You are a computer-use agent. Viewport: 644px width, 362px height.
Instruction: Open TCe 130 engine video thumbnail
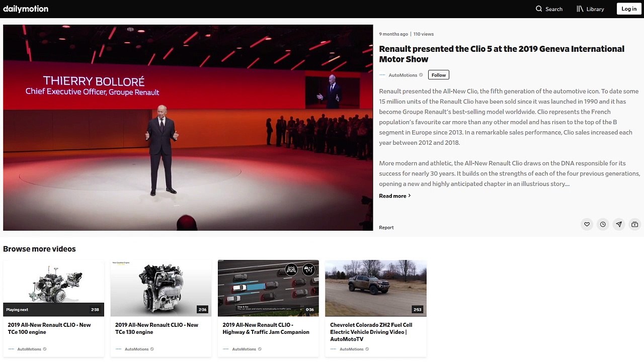[x=161, y=288]
